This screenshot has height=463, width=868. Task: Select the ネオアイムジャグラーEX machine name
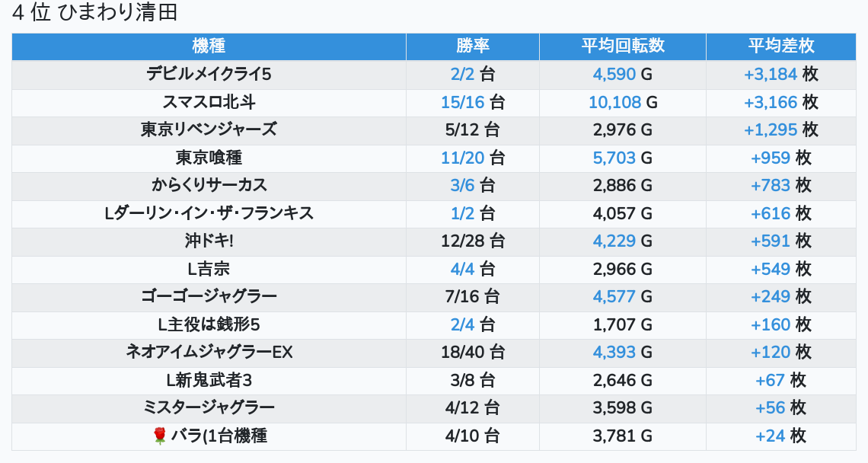click(209, 352)
